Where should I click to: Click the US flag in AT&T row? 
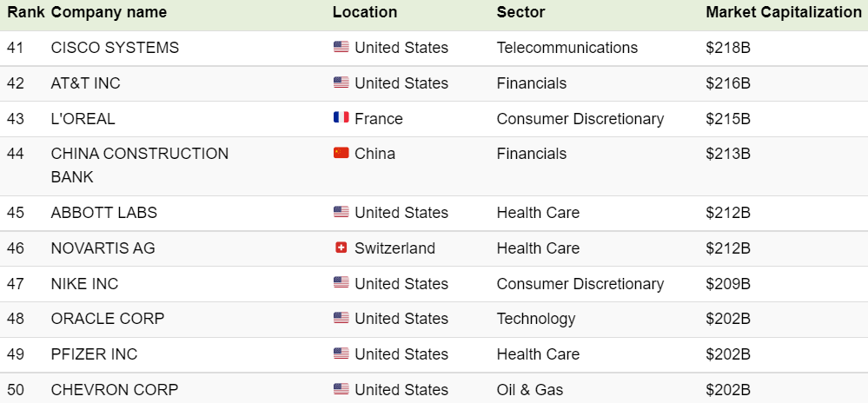point(341,83)
